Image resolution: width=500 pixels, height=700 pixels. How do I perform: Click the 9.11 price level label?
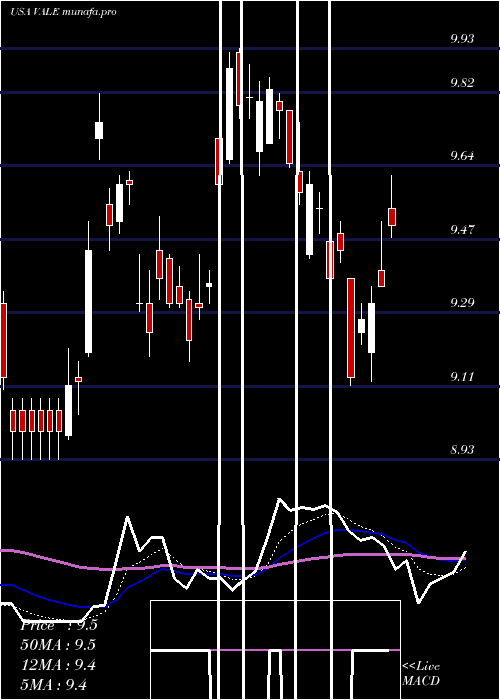(x=462, y=377)
